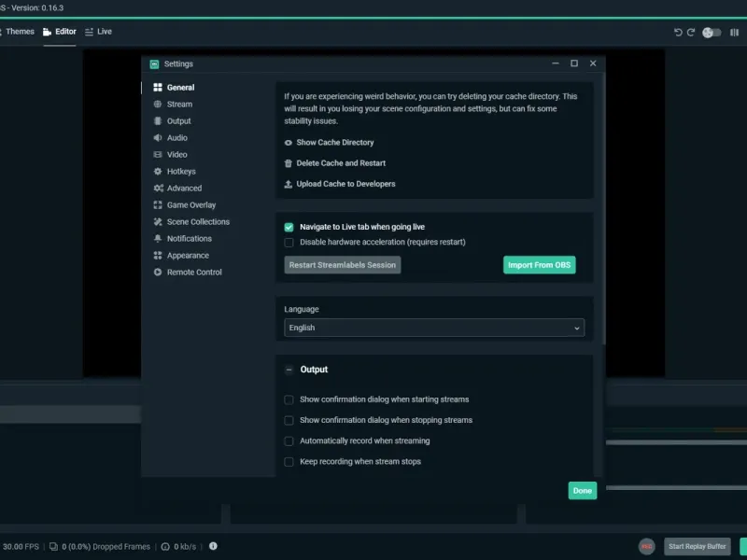
Task: Click the eye icon beside Show Cache Directory
Action: tap(289, 143)
